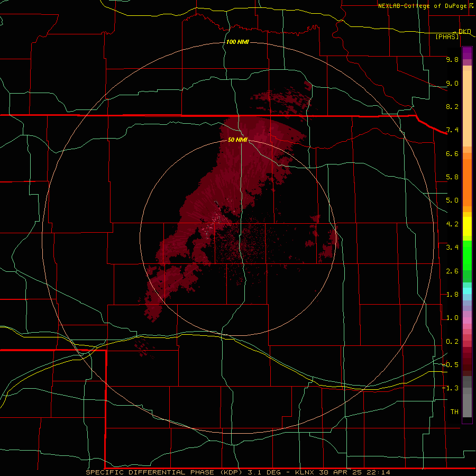Image resolution: width=476 pixels, height=476 pixels.
Task: Click the TH threshold label
Action: pos(454,411)
